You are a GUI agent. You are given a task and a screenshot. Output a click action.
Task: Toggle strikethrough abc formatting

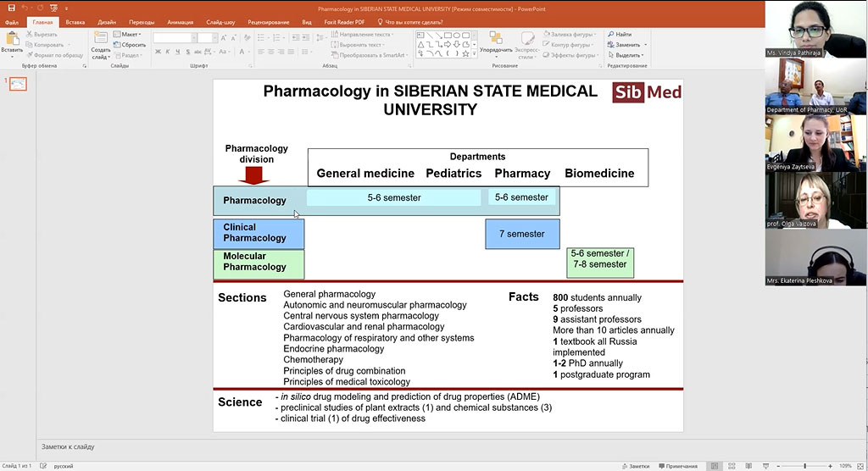pos(198,52)
